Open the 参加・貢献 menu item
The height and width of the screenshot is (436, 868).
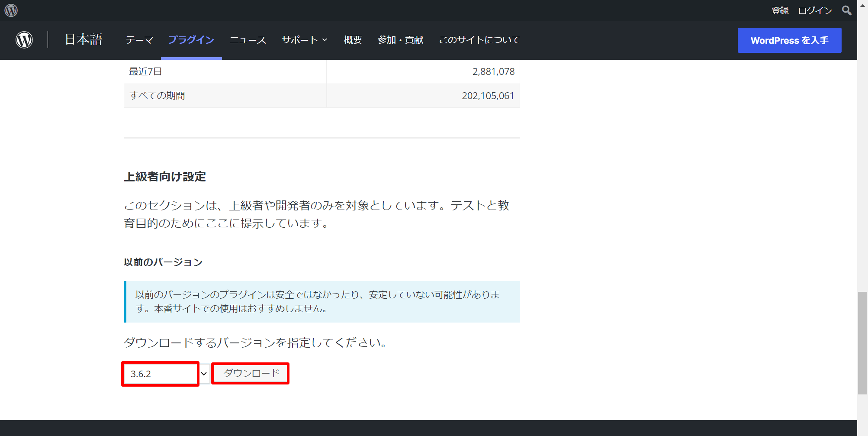pyautogui.click(x=401, y=40)
